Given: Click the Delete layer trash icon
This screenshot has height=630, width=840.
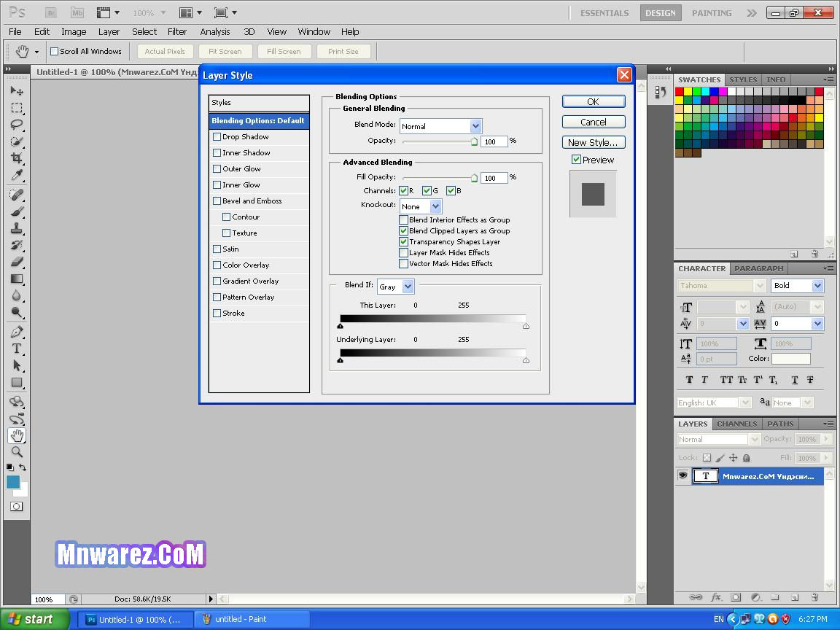Looking at the screenshot, I should (814, 596).
